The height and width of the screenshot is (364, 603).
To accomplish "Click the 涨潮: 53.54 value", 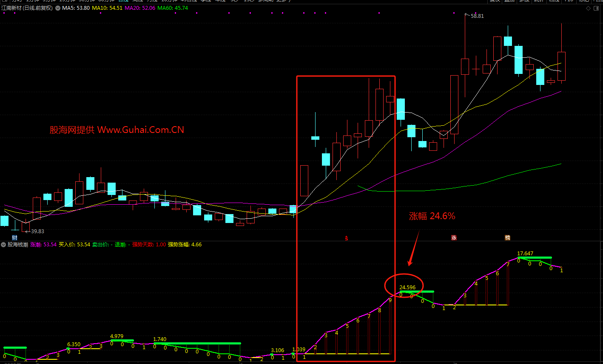I will (x=43, y=245).
